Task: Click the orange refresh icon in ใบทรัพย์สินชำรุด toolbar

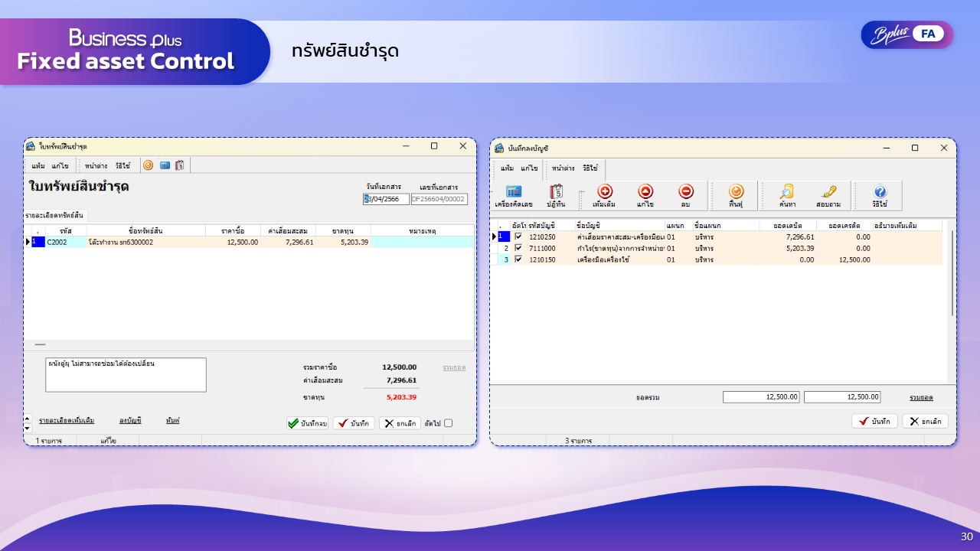Action: [x=149, y=165]
